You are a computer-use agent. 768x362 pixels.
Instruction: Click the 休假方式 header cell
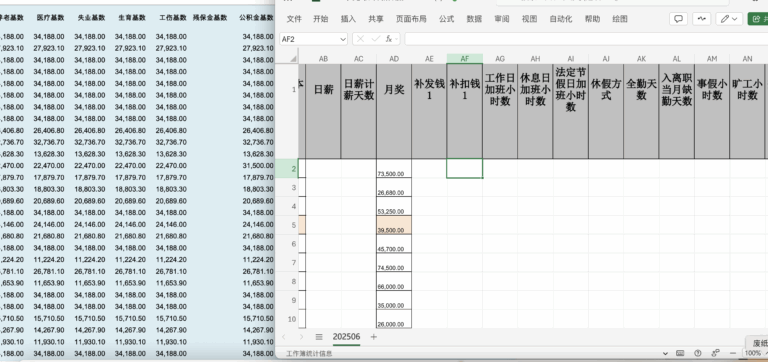(606, 111)
